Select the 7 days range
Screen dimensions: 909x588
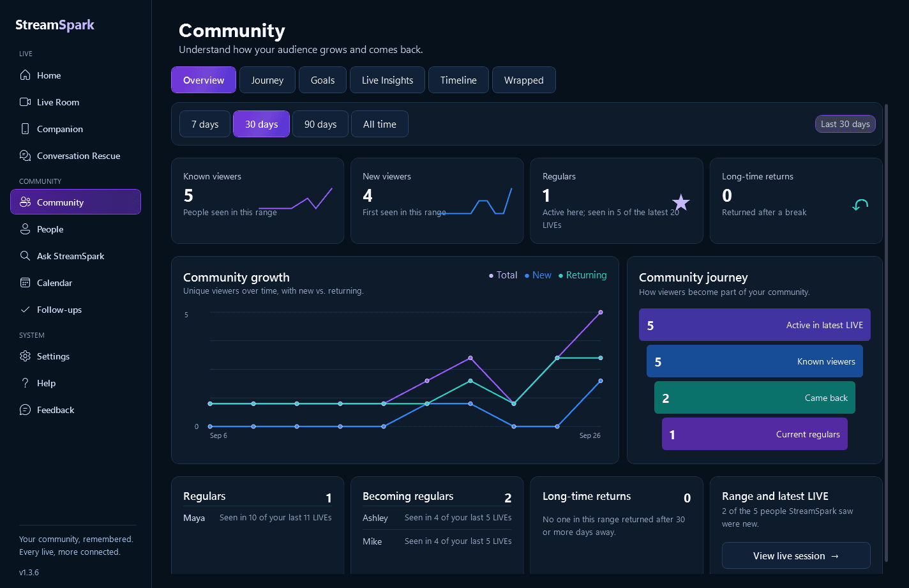(x=205, y=124)
